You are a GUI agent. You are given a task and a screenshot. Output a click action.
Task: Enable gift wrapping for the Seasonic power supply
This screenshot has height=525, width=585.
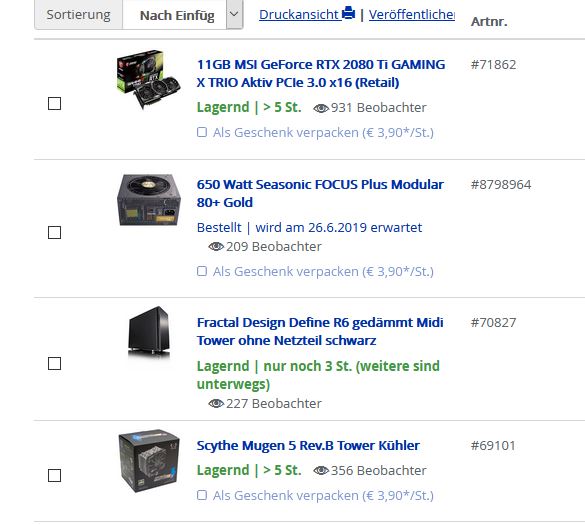click(x=202, y=271)
